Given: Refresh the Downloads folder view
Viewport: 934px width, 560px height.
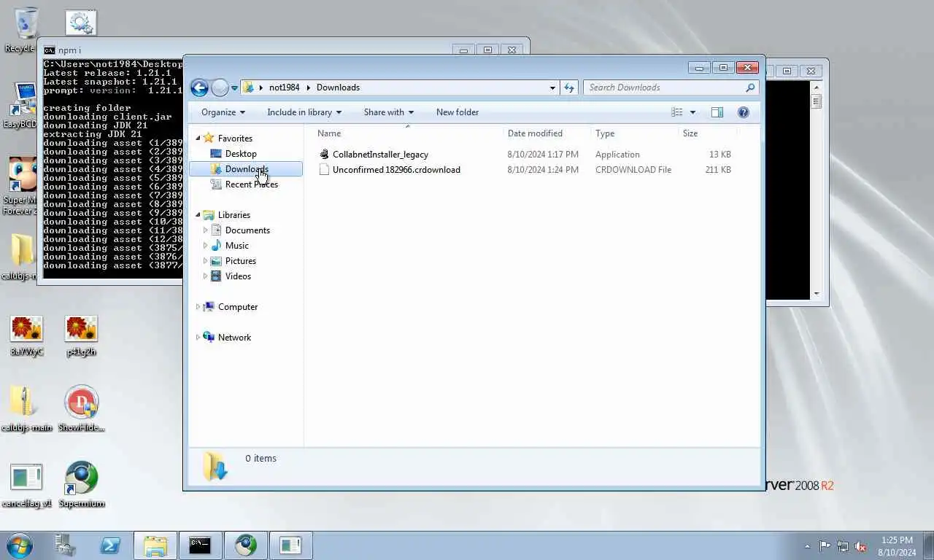Looking at the screenshot, I should 569,87.
